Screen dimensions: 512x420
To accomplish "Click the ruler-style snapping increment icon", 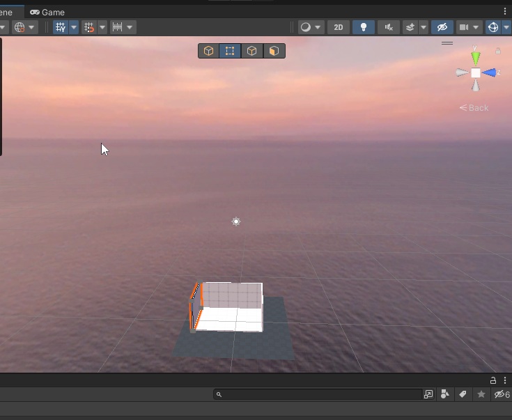I will pyautogui.click(x=117, y=27).
